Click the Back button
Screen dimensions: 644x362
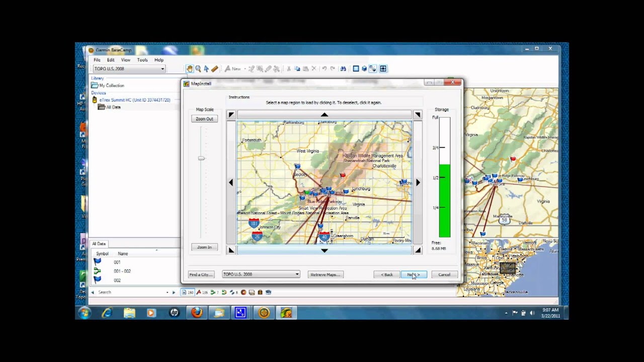[387, 275]
